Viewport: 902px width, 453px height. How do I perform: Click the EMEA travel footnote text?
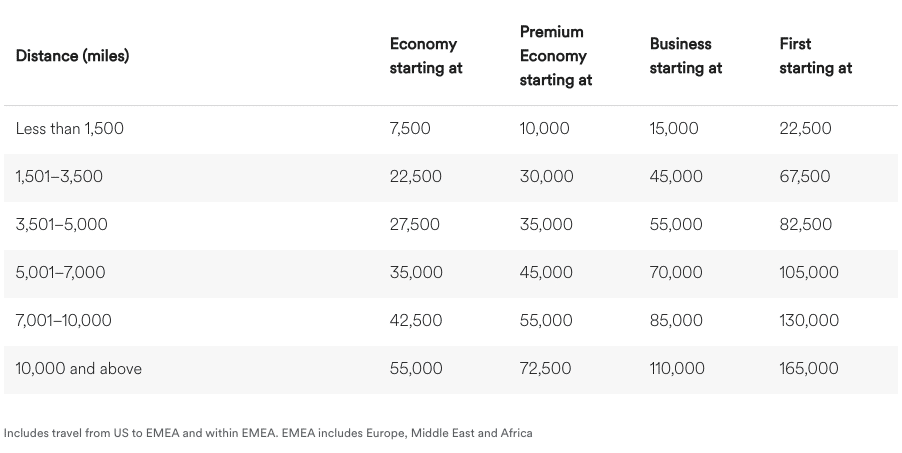click(x=268, y=433)
